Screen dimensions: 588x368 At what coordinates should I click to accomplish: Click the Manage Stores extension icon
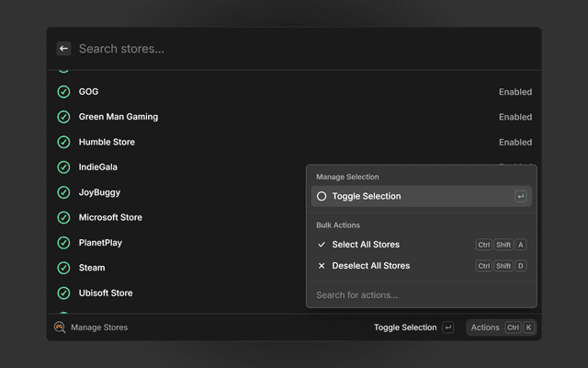[60, 328]
